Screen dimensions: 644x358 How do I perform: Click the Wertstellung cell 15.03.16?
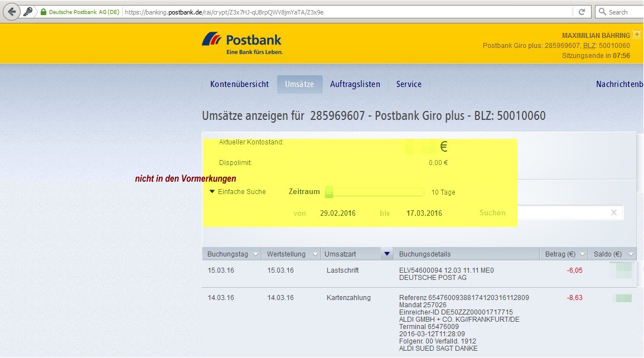pyautogui.click(x=280, y=270)
